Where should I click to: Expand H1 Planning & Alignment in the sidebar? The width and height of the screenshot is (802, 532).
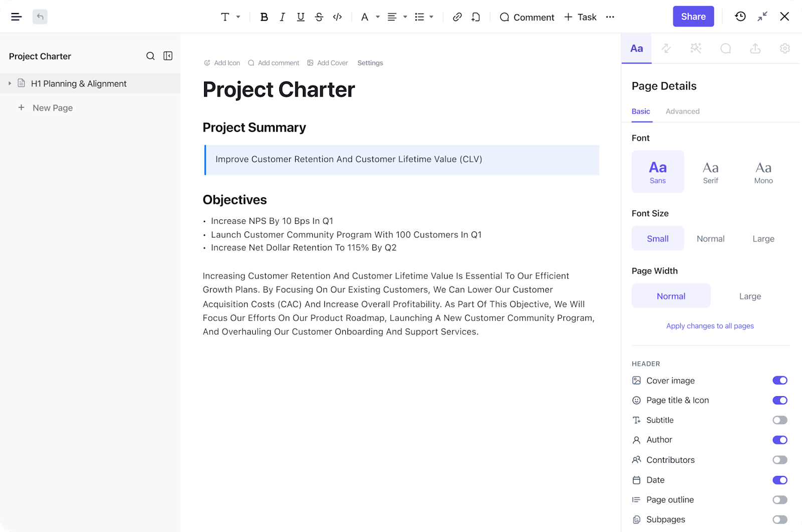pos(9,83)
